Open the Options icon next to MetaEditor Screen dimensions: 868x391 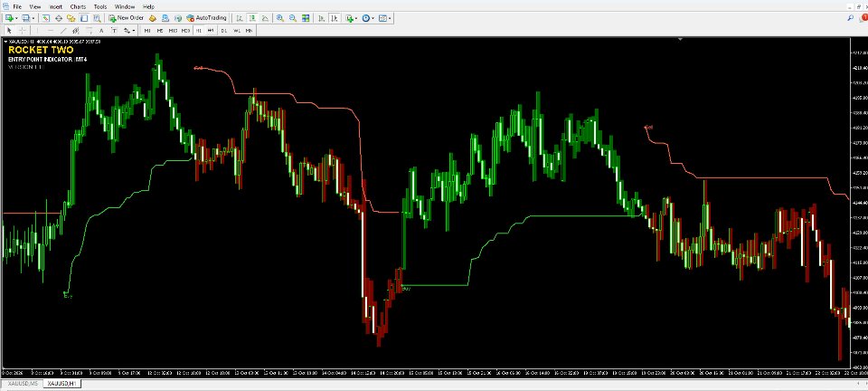(x=165, y=18)
